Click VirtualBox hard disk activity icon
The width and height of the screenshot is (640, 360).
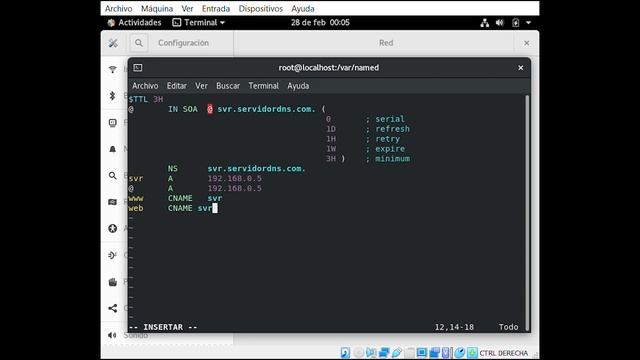(x=345, y=353)
